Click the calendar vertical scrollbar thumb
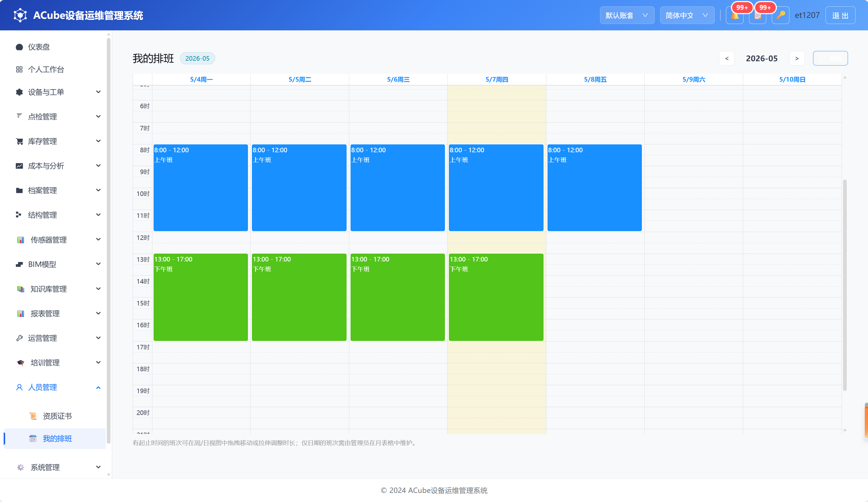This screenshot has height=502, width=868. point(845,285)
